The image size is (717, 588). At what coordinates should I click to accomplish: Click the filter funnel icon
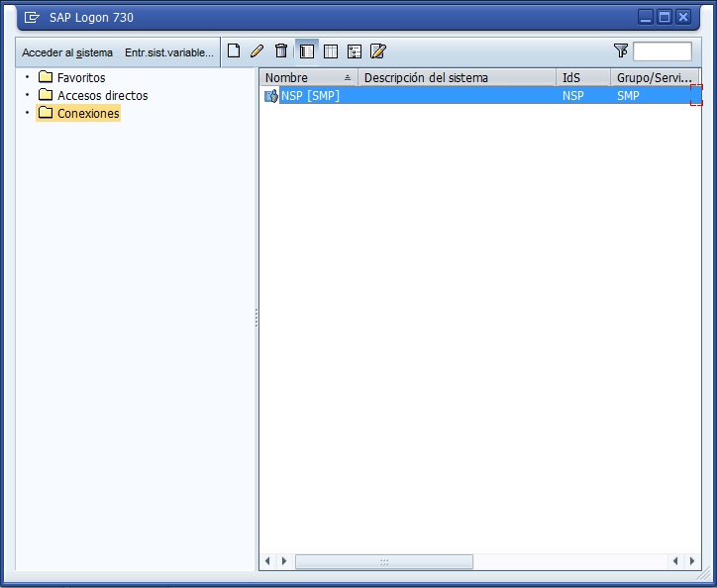(x=621, y=50)
